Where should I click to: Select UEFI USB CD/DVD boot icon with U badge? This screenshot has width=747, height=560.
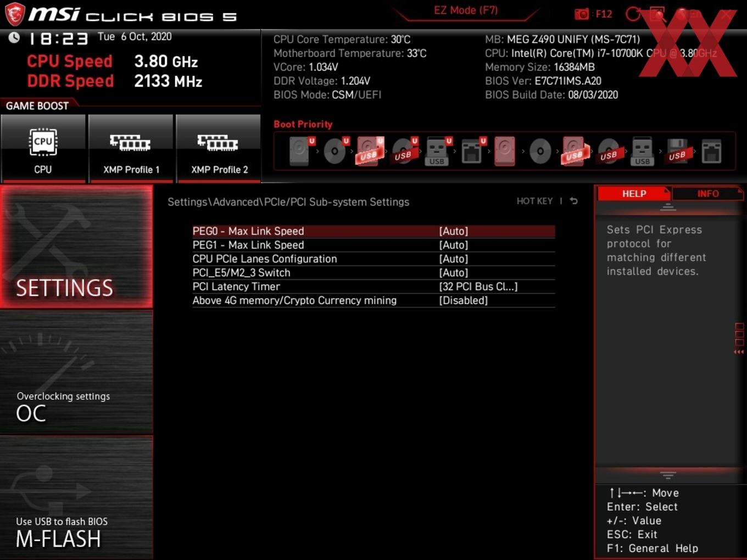(x=404, y=150)
